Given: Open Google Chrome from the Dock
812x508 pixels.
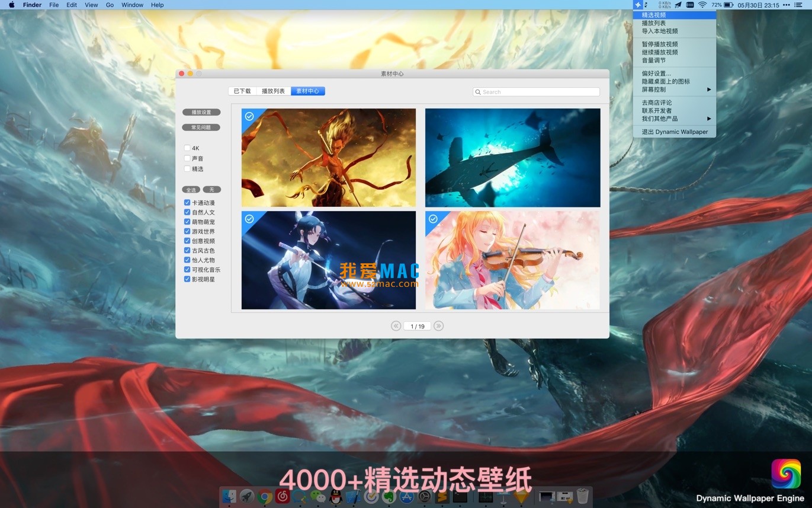Looking at the screenshot, I should tap(264, 497).
